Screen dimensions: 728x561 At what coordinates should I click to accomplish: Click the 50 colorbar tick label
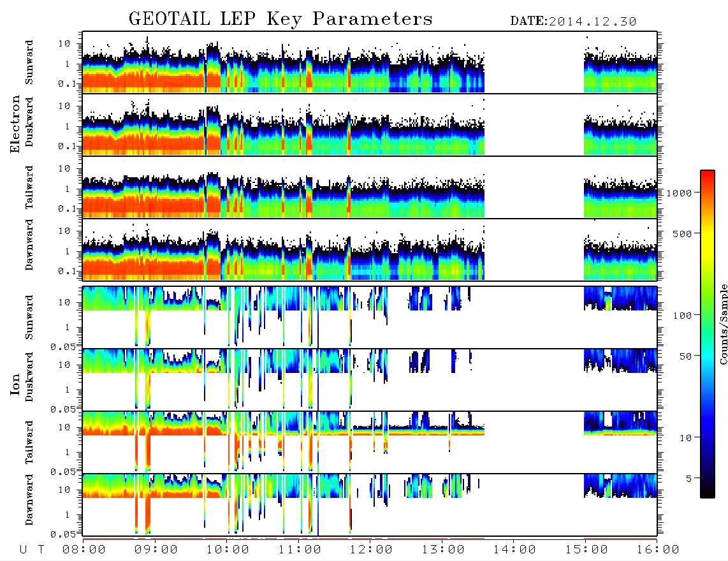pos(685,356)
